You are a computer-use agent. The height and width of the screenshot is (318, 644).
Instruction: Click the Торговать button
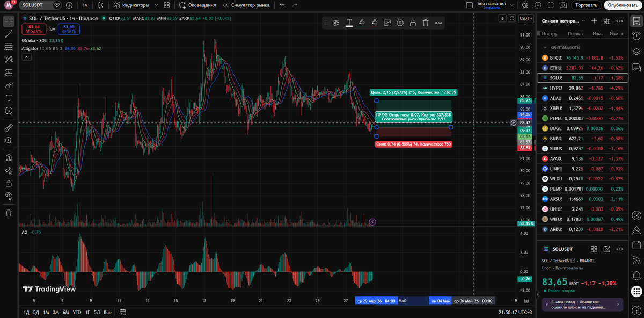pos(586,5)
